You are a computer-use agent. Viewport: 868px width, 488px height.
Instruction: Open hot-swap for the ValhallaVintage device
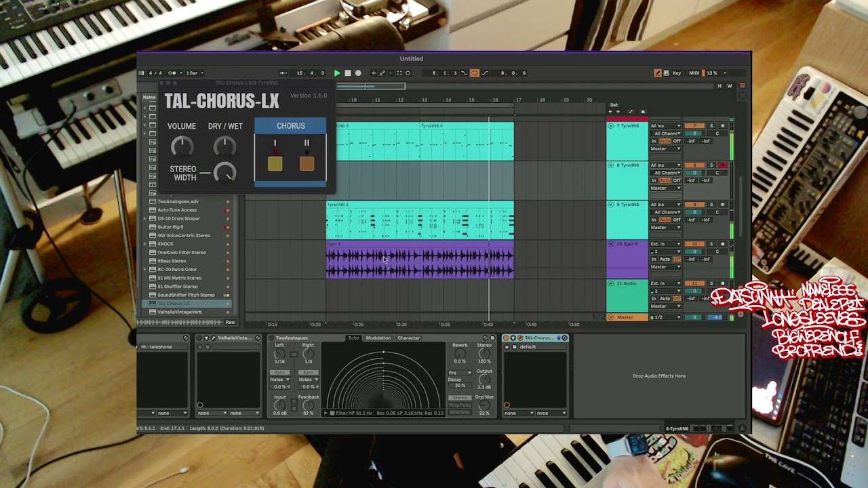pos(258,338)
